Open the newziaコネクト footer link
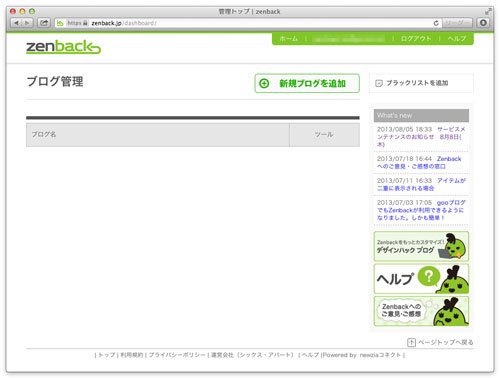Image resolution: width=500 pixels, height=378 pixels. tap(380, 355)
